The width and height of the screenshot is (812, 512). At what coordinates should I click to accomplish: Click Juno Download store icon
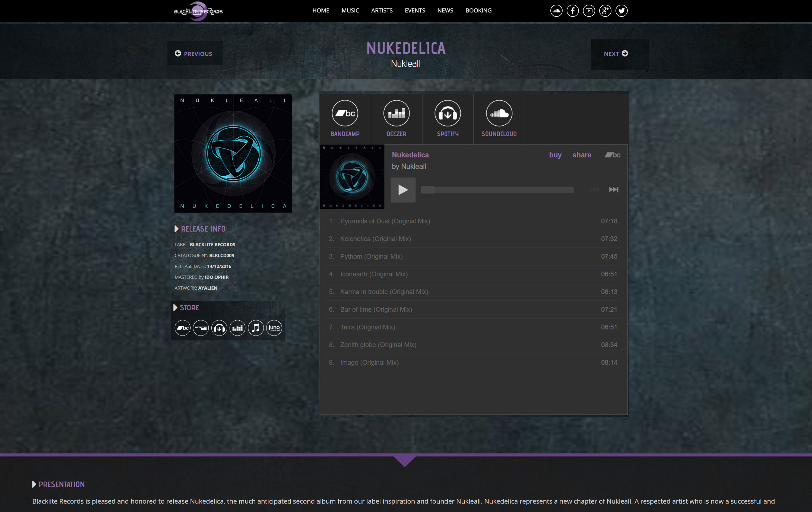click(x=274, y=328)
